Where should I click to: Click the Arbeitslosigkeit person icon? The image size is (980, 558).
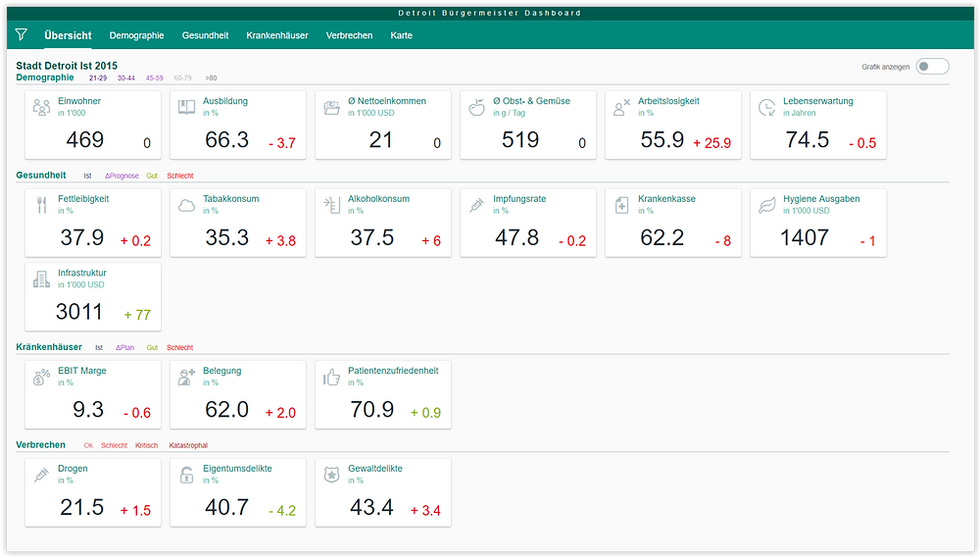(621, 108)
